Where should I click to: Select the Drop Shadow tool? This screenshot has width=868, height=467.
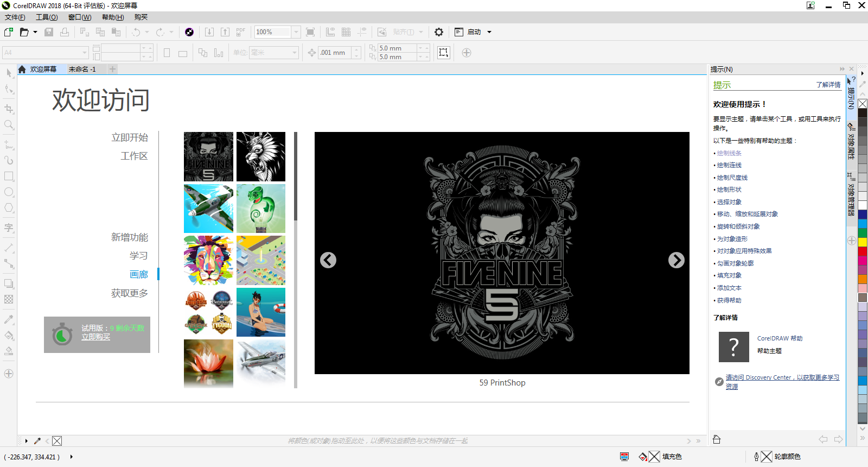click(9, 283)
